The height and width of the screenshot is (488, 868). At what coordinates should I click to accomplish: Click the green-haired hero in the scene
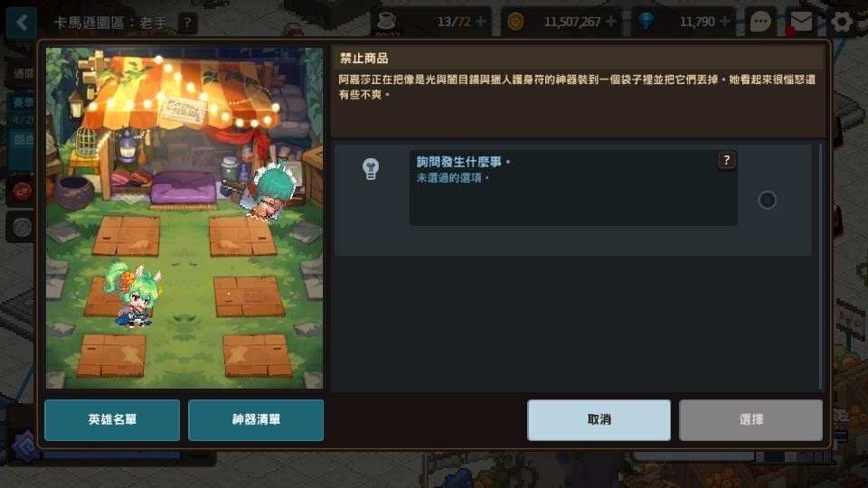point(135,295)
